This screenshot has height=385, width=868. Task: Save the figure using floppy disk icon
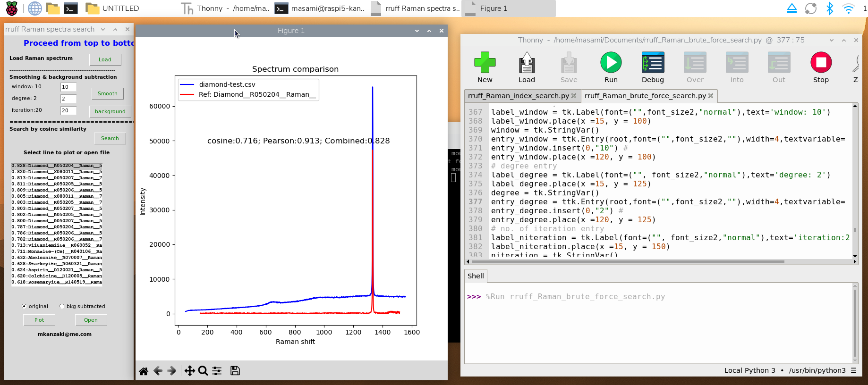coord(235,371)
